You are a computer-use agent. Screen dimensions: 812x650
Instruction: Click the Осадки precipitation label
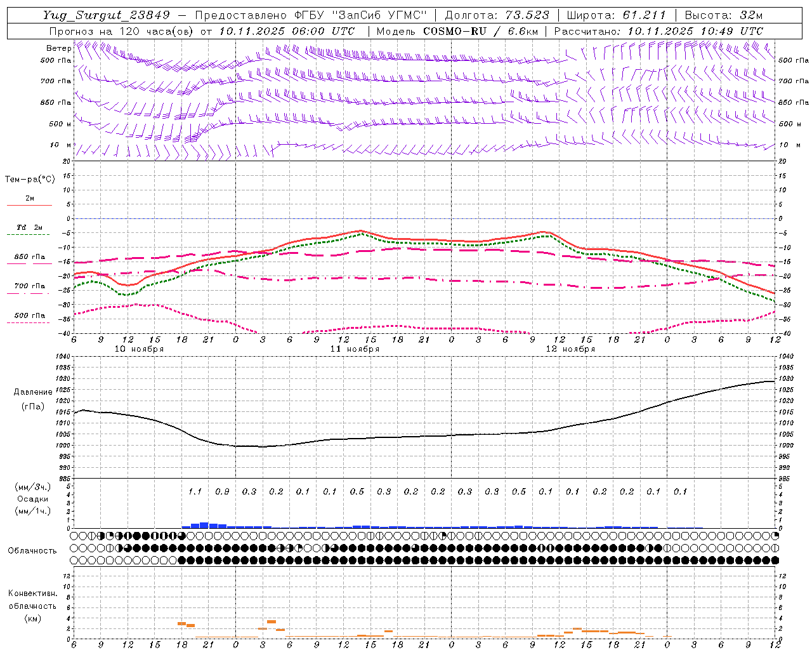tap(33, 500)
